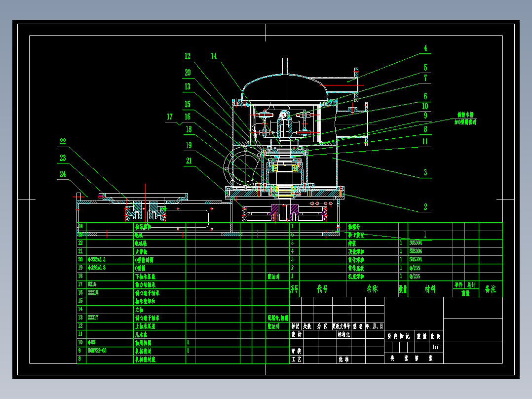Click the 数量 column header
The image size is (532, 399).
pyautogui.click(x=403, y=289)
